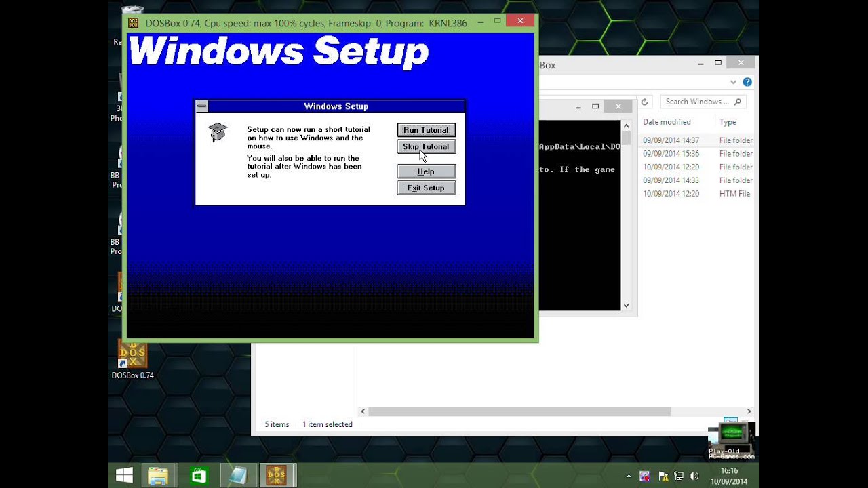
Task: Open the Windows Start button
Action: pyautogui.click(x=125, y=475)
